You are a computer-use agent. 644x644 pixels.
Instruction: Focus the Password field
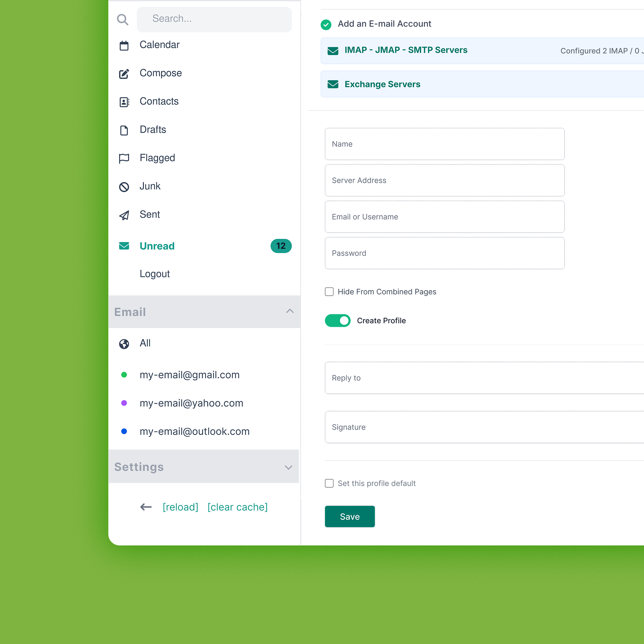coord(444,253)
